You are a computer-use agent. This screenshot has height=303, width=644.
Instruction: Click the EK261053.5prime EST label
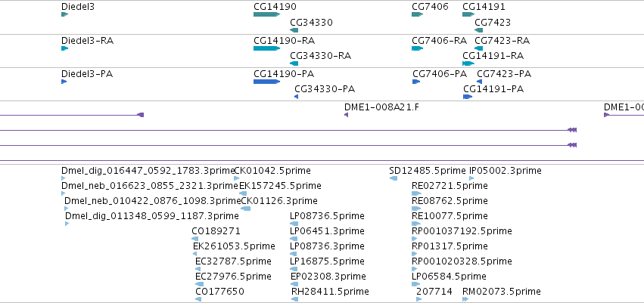(234, 246)
